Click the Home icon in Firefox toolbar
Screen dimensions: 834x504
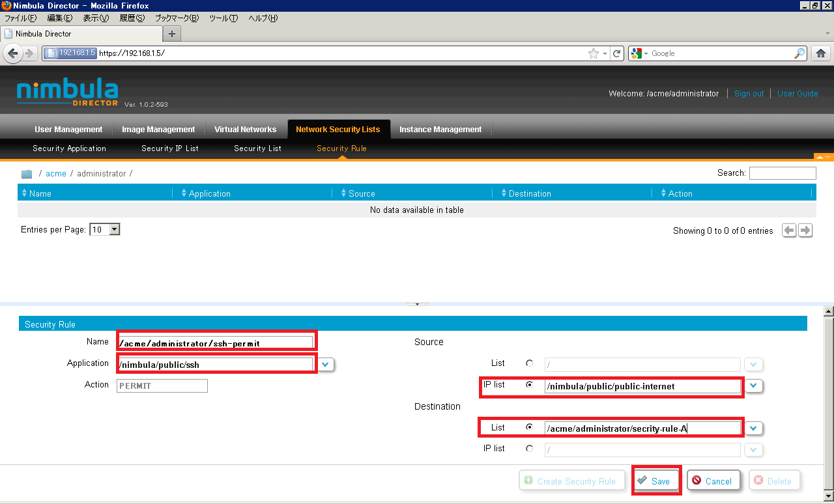point(822,53)
